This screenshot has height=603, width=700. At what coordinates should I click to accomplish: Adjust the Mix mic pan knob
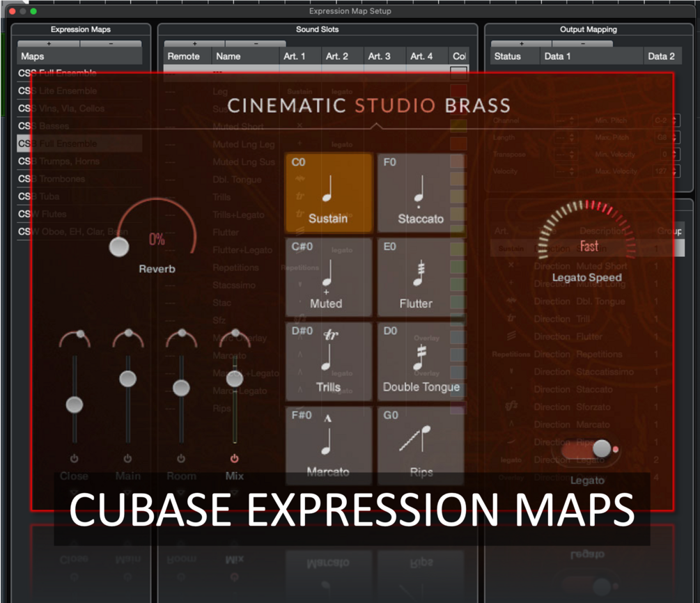tap(235, 338)
